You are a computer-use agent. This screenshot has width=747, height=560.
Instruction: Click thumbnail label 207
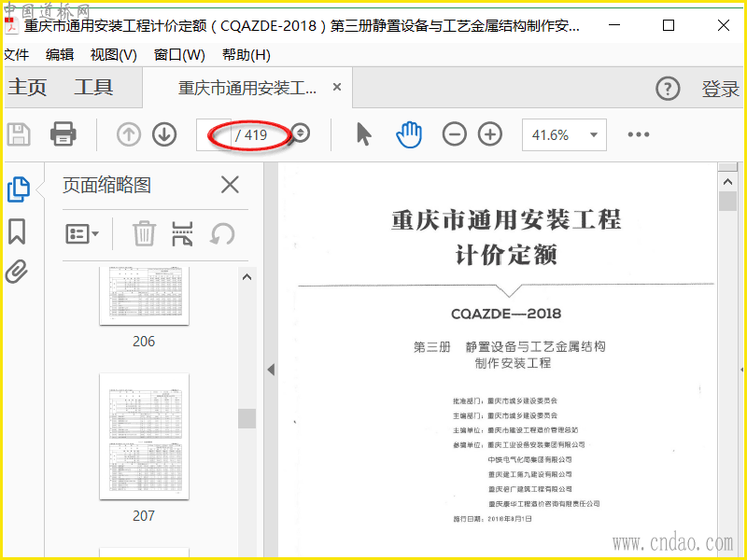[144, 516]
